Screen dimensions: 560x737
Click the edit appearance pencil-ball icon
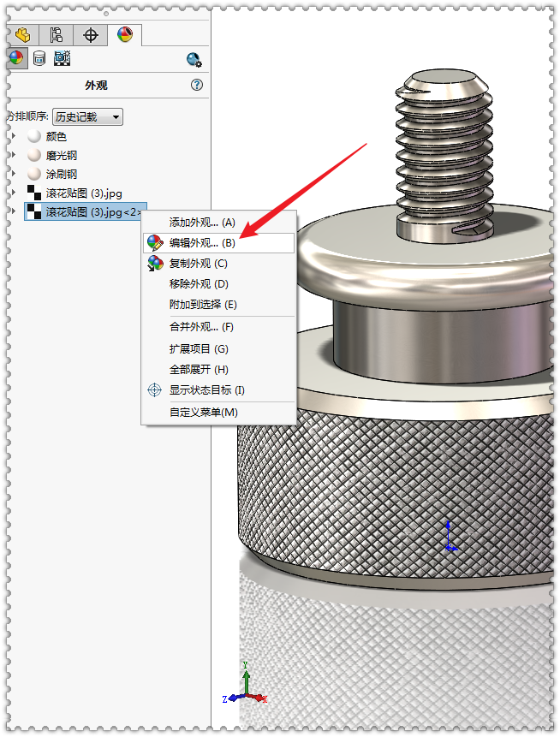point(155,243)
